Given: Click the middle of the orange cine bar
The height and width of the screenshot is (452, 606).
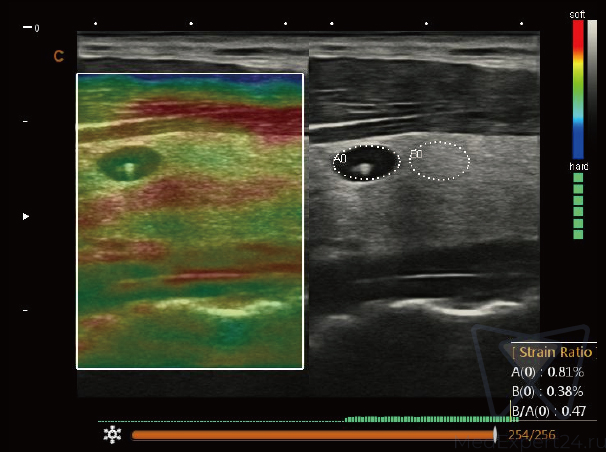Looking at the screenshot, I should click(x=313, y=435).
